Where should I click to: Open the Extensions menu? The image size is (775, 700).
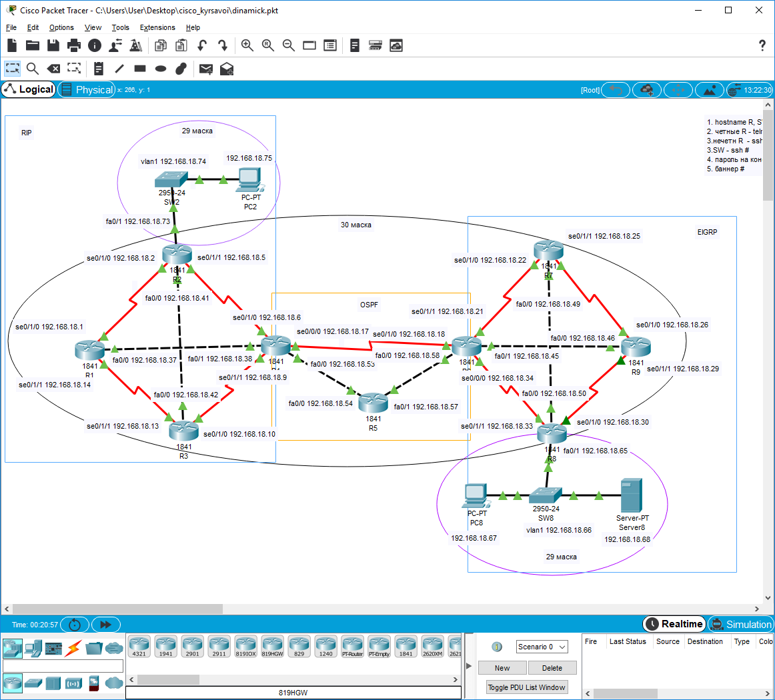[x=157, y=27]
